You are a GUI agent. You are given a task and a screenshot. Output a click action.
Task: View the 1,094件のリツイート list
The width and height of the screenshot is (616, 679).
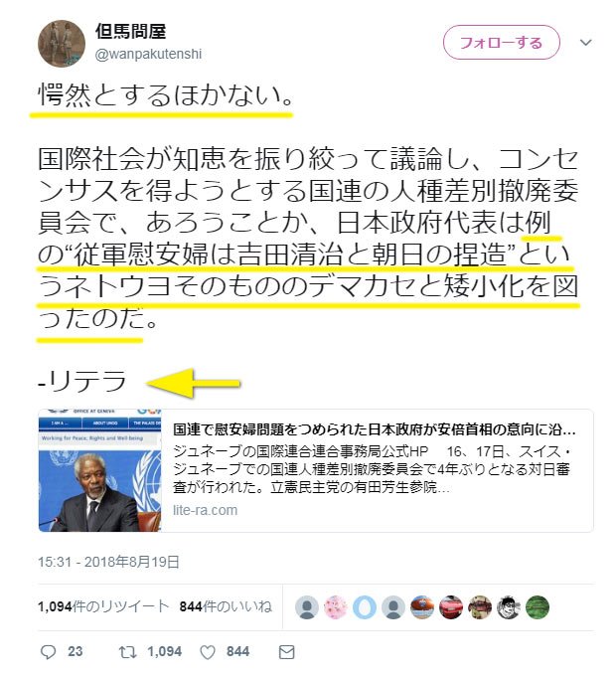pyautogui.click(x=103, y=606)
